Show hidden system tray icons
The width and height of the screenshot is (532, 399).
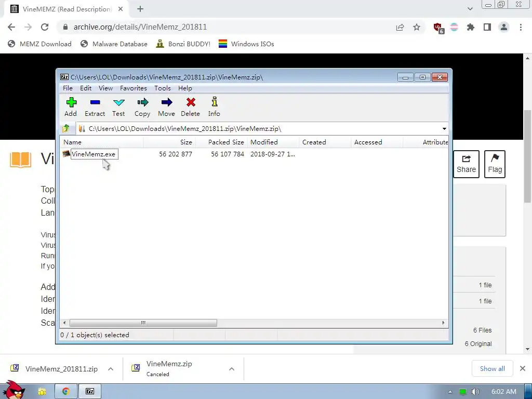(450, 392)
